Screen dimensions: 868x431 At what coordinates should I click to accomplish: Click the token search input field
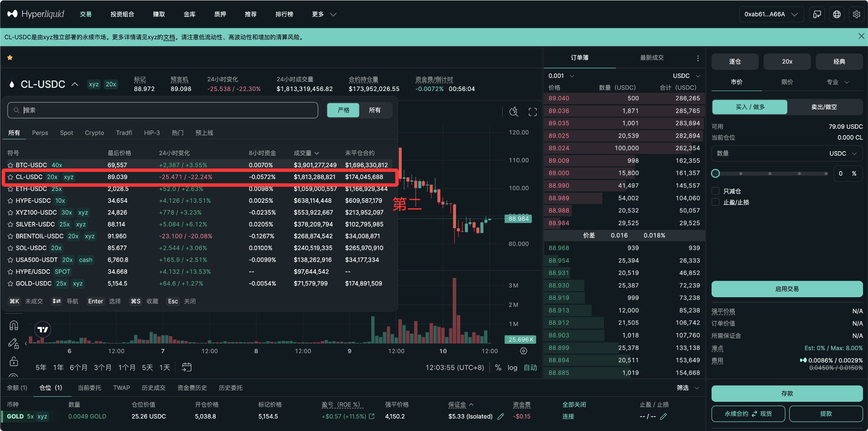(162, 110)
